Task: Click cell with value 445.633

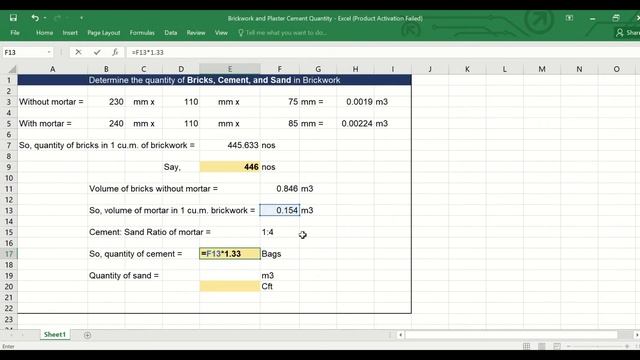Action: (x=230, y=145)
